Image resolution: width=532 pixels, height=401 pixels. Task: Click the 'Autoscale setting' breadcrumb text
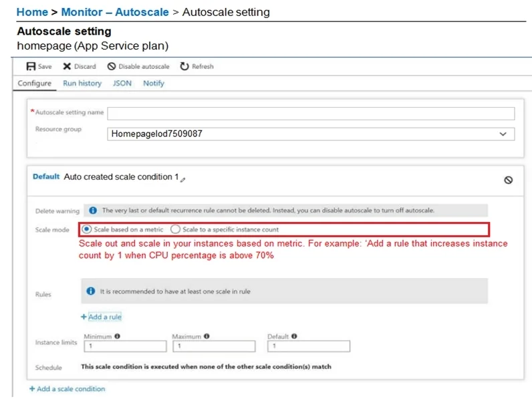226,12
